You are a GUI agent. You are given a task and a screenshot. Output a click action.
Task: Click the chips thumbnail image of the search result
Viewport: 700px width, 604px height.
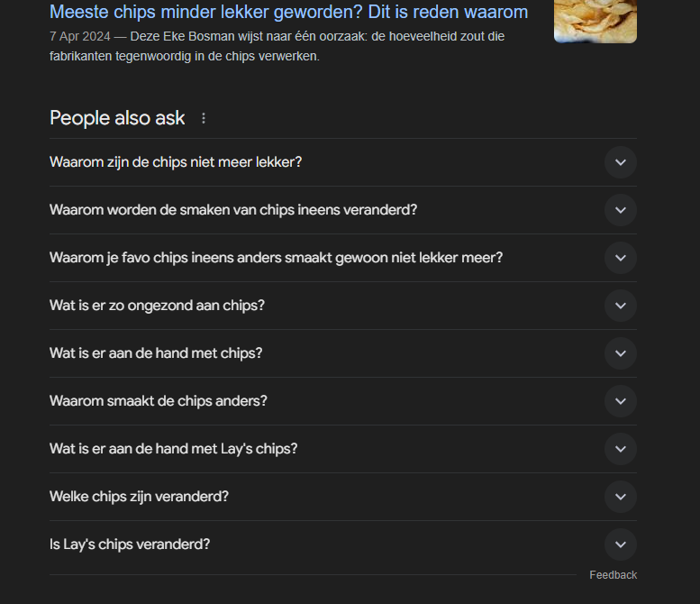[x=595, y=21]
